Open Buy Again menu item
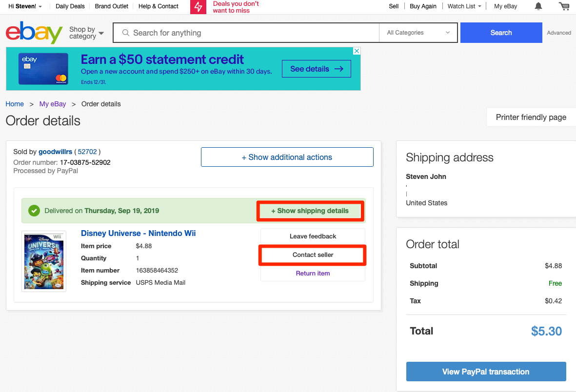 (x=423, y=6)
